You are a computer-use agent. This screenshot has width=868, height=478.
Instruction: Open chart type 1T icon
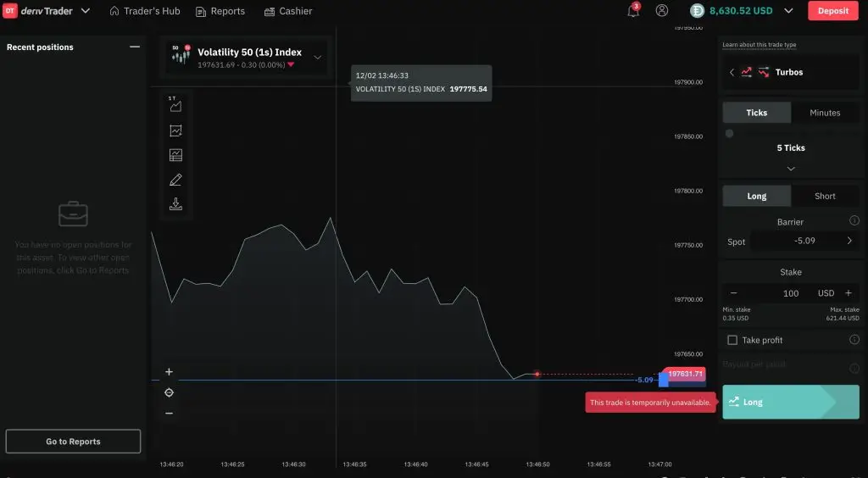(175, 103)
